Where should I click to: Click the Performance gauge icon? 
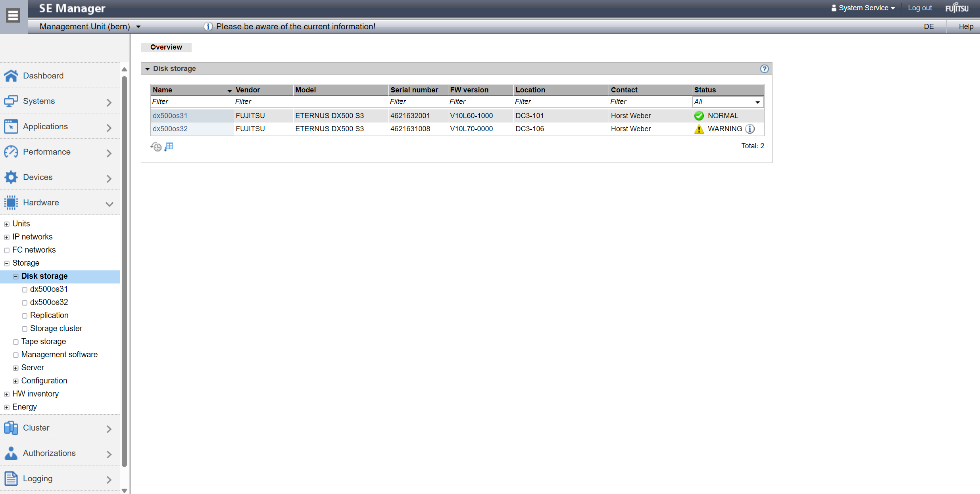coord(11,152)
